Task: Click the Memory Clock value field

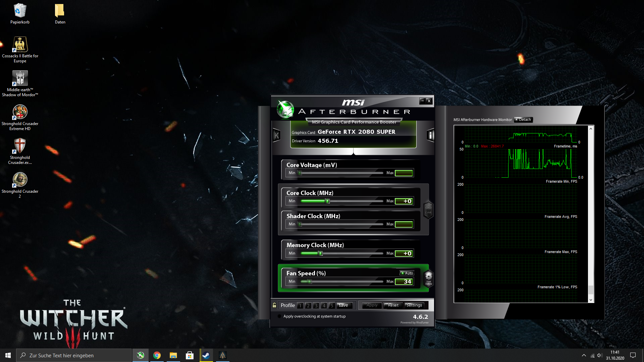Action: coord(404,253)
